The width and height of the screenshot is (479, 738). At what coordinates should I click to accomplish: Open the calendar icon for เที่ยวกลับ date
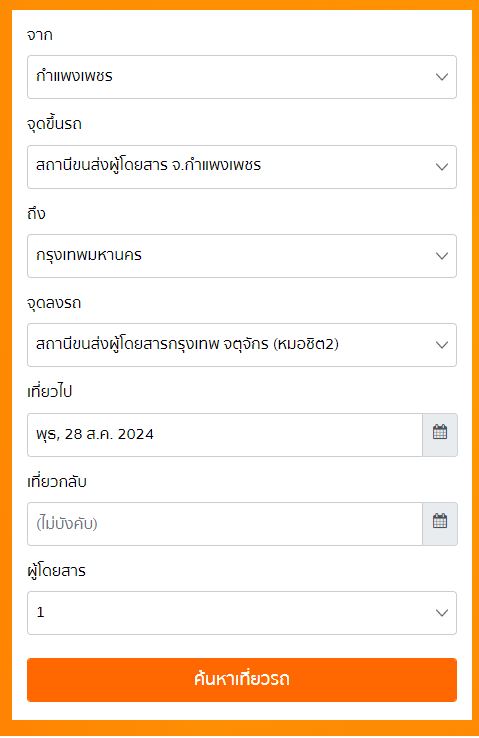pos(439,523)
